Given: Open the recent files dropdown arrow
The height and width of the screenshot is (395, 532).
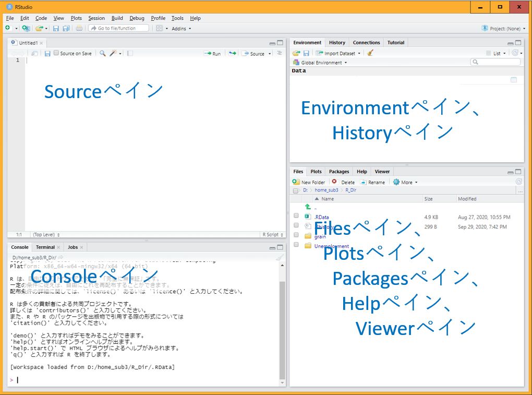Looking at the screenshot, I should 46,29.
